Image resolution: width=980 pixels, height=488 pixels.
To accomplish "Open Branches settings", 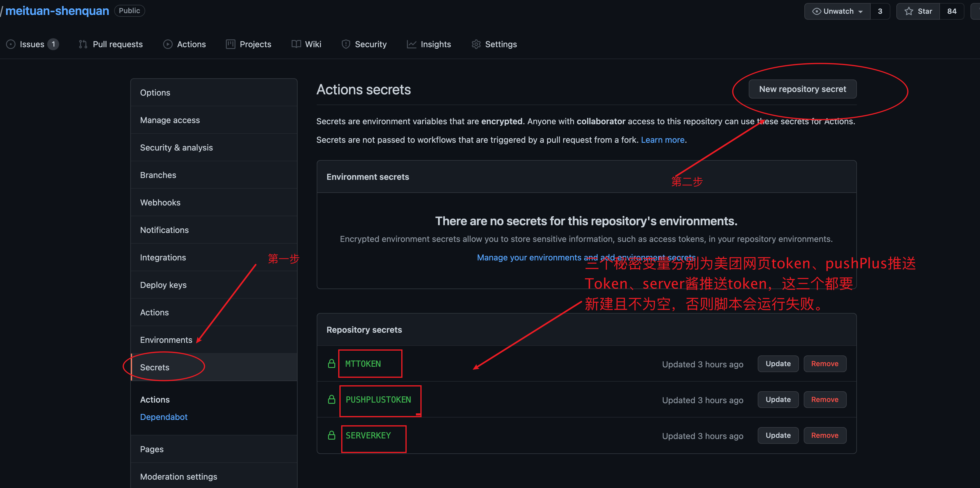I will pyautogui.click(x=214, y=175).
